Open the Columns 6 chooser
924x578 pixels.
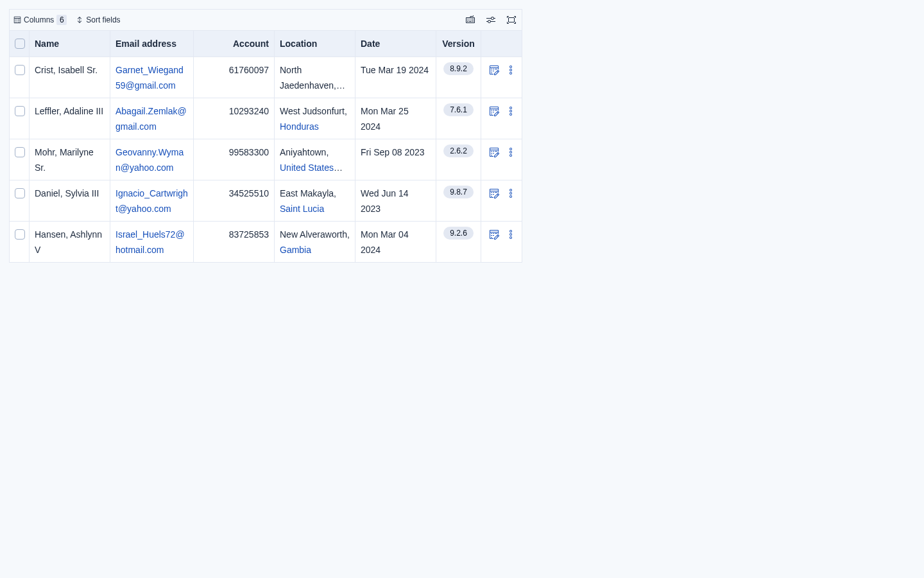[x=40, y=20]
